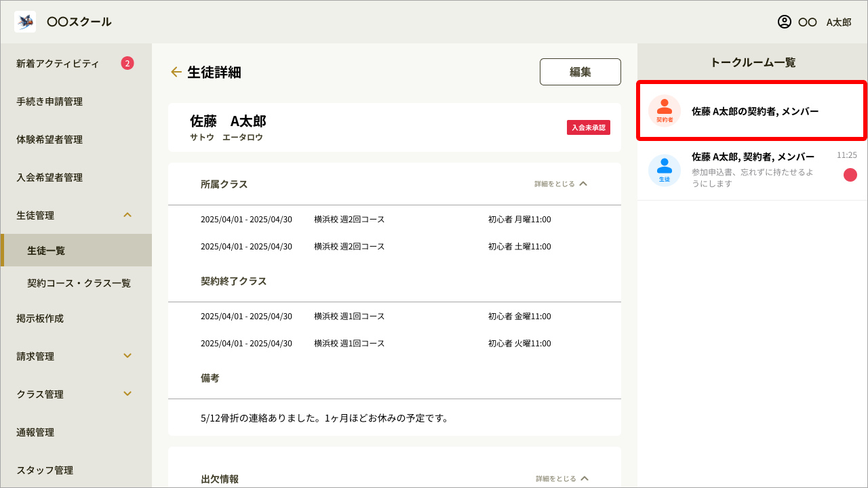Open 通報管理 in the sidebar

click(76, 432)
